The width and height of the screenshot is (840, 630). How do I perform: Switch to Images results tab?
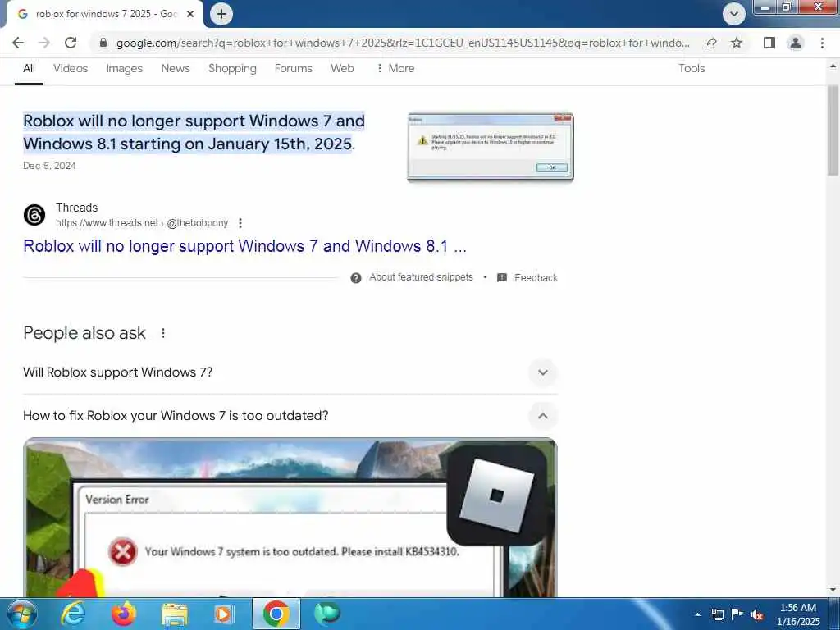tap(125, 69)
